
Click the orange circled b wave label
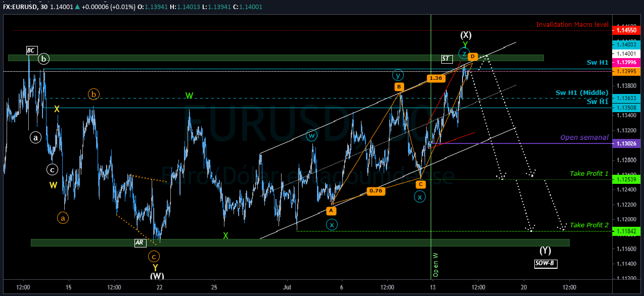94,94
